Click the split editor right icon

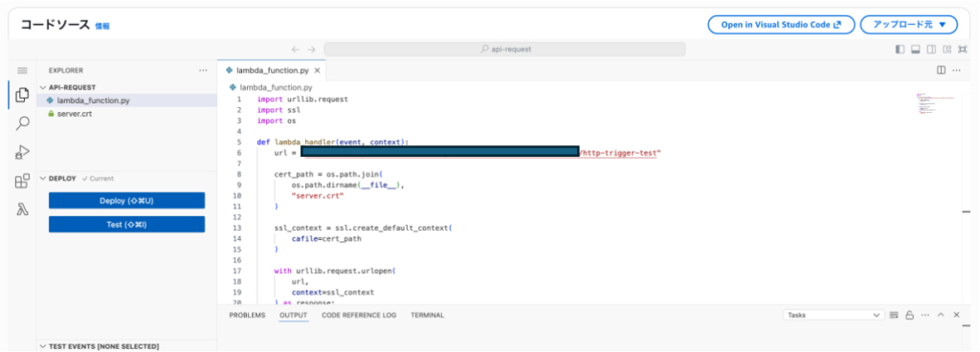click(941, 71)
